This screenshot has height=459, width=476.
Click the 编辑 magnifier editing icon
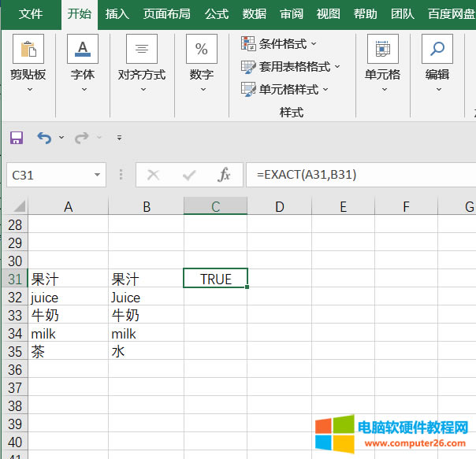(x=437, y=49)
